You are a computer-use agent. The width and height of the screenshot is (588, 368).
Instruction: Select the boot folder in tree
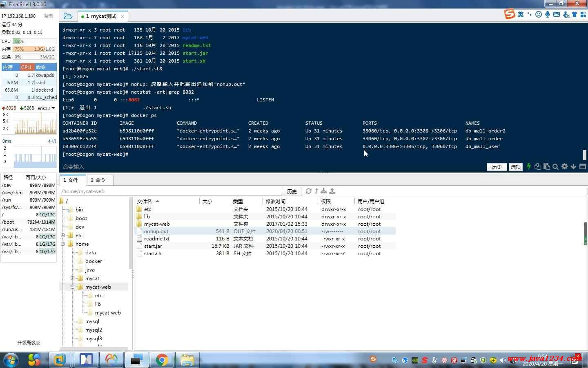point(81,218)
